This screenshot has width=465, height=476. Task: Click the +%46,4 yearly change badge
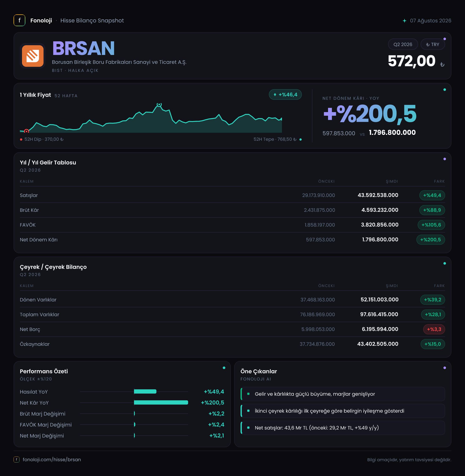click(x=285, y=94)
